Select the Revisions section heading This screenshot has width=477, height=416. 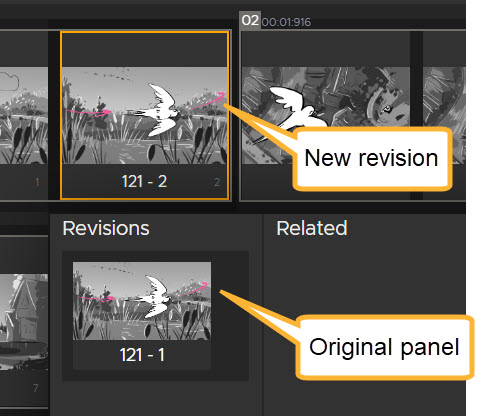106,229
